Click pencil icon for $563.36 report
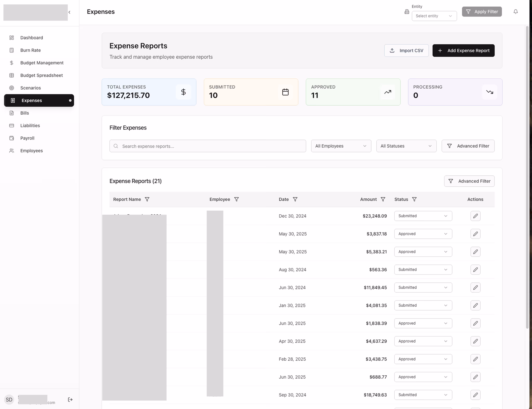 pyautogui.click(x=475, y=270)
